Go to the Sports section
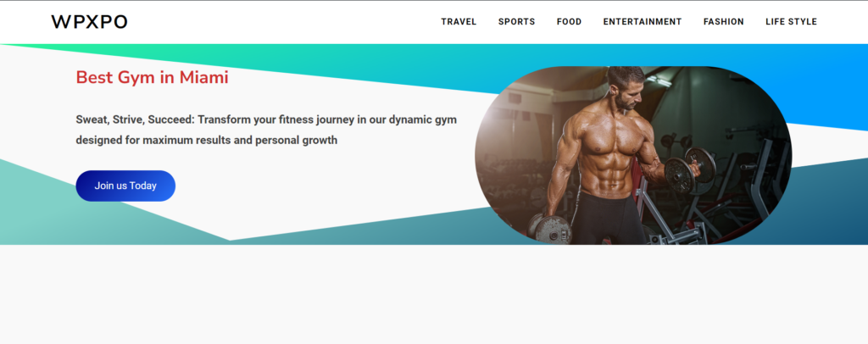The height and width of the screenshot is (344, 868). pos(516,21)
